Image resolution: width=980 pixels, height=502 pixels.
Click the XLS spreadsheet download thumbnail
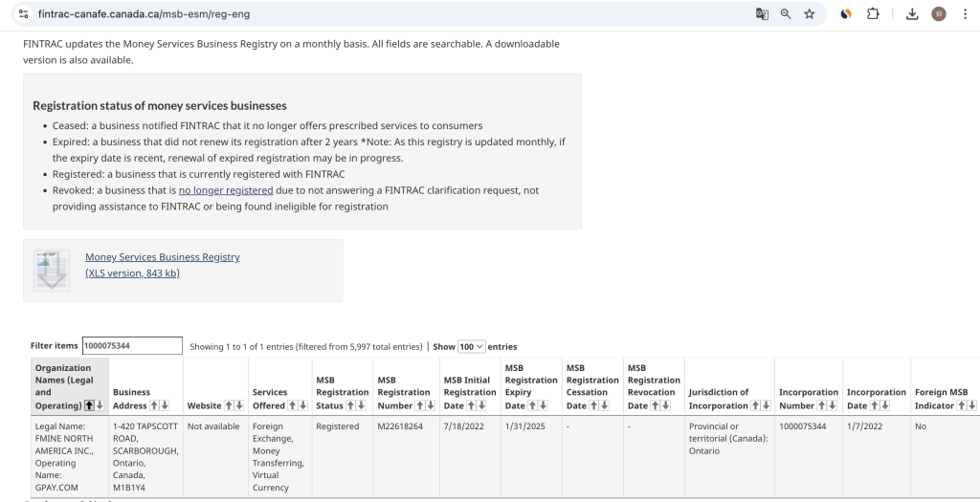click(x=52, y=270)
